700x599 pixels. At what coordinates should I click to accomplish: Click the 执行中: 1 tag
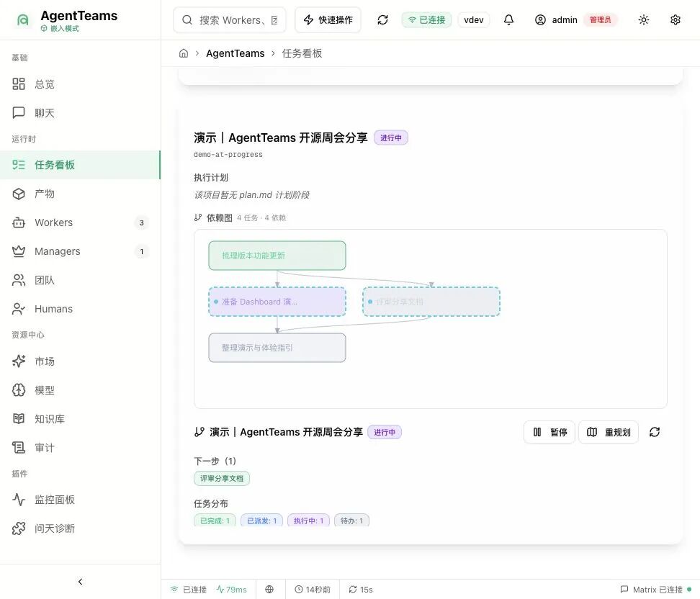point(308,521)
